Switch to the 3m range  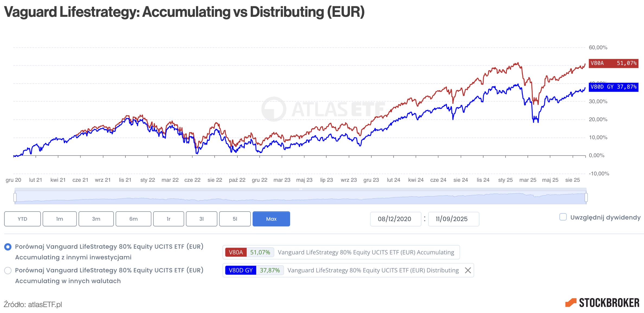coord(96,219)
